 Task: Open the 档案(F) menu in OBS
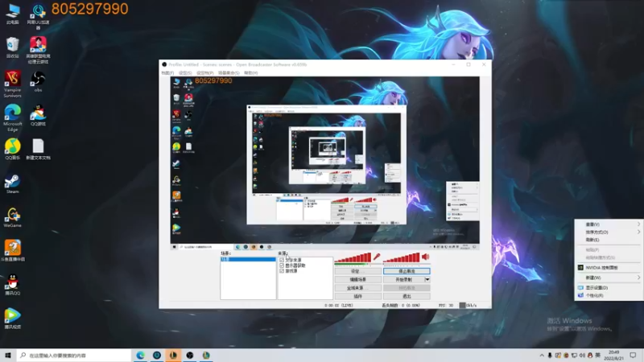[167, 72]
